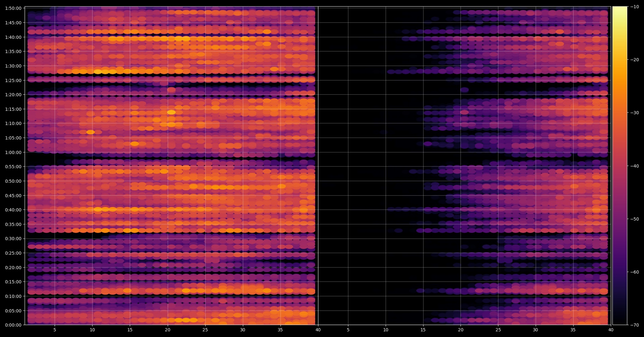Select the 0:45:00 y-axis tick
Screen dimensions: 644x337
(x=13, y=195)
